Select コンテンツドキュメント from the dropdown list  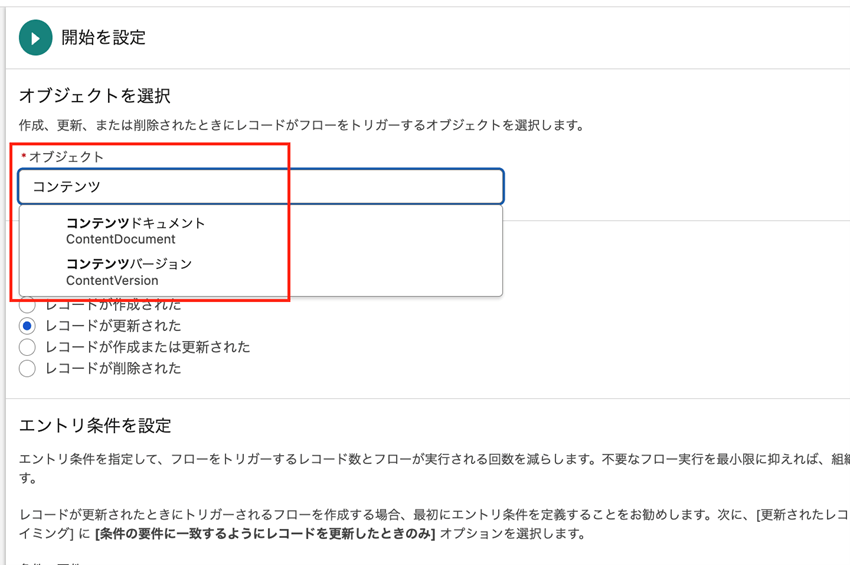pyautogui.click(x=135, y=222)
